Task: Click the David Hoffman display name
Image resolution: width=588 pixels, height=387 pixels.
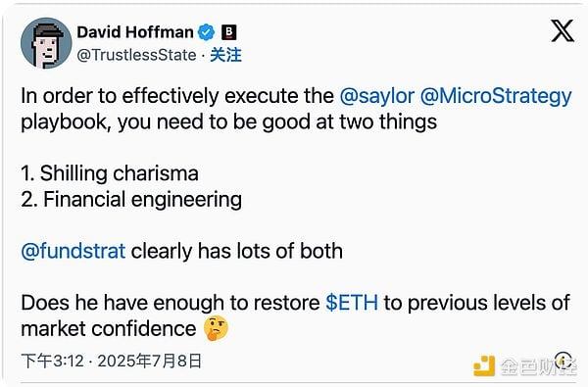Action: point(135,32)
